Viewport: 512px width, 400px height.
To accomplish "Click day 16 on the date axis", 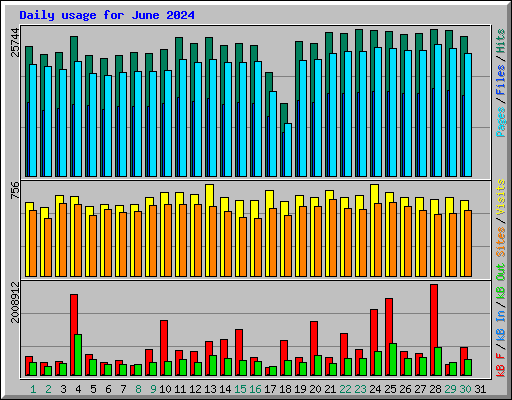I will (x=255, y=389).
